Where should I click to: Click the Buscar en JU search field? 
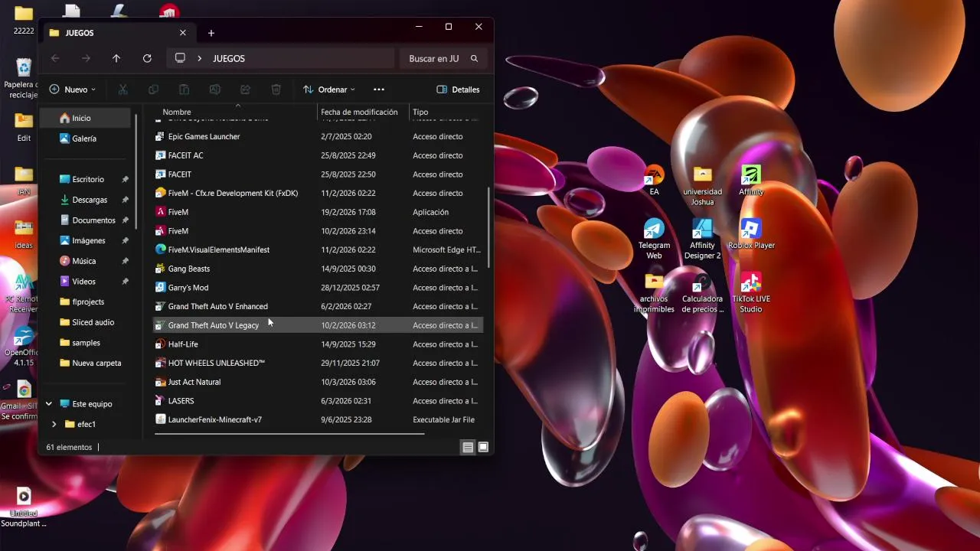click(443, 58)
